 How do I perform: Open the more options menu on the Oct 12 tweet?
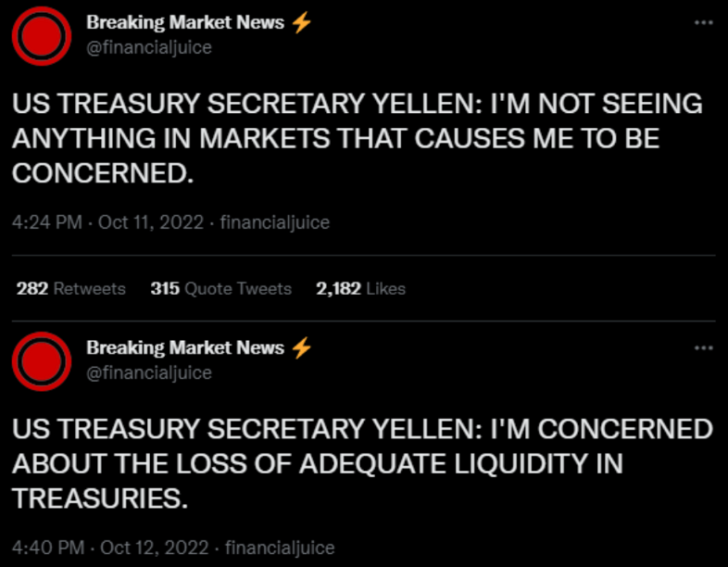703,347
